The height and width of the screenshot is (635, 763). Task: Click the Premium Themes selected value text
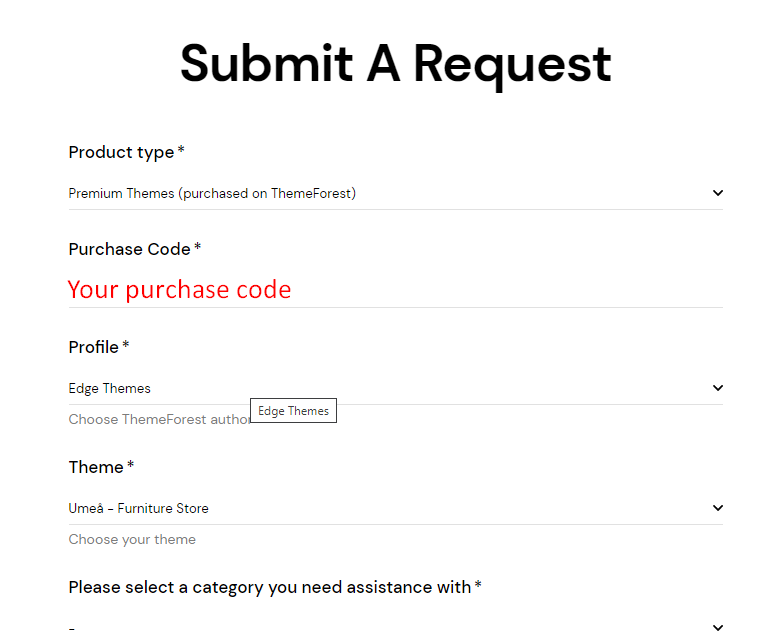(x=212, y=194)
